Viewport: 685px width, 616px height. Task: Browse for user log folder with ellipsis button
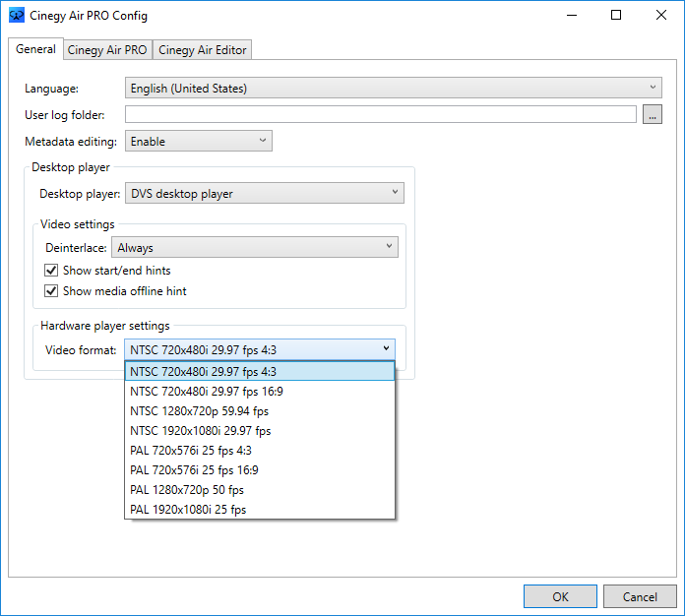pos(653,114)
